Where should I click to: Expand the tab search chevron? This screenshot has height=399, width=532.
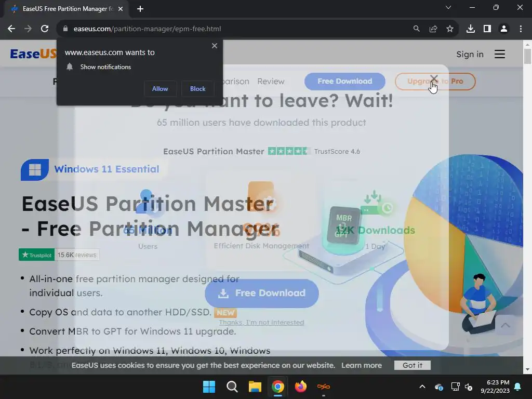tap(448, 7)
